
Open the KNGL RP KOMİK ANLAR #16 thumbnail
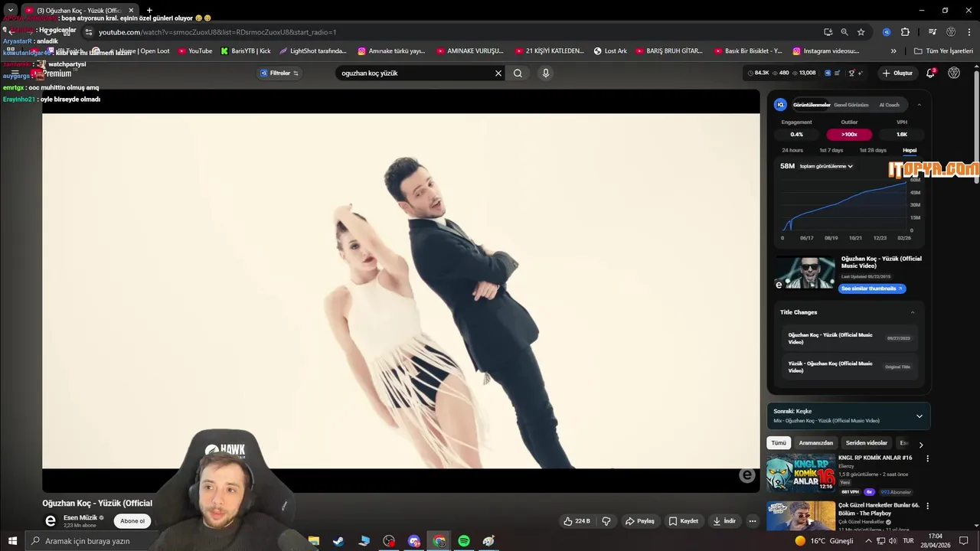point(801,473)
